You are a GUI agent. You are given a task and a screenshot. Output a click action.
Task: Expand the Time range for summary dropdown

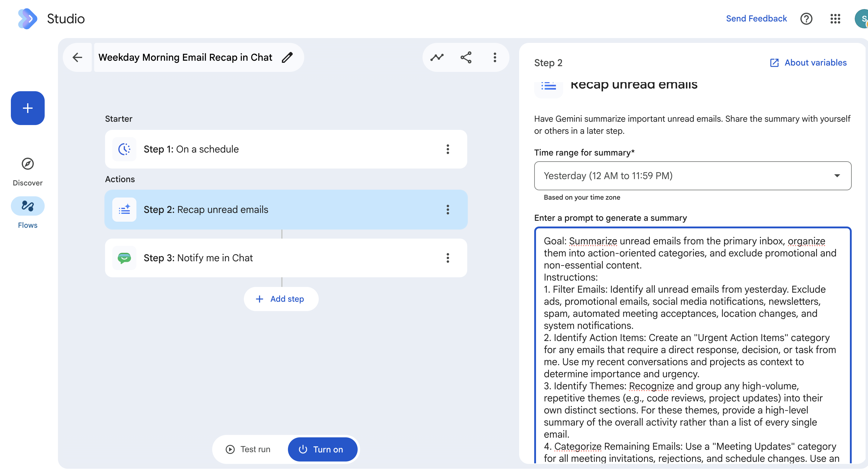point(692,176)
